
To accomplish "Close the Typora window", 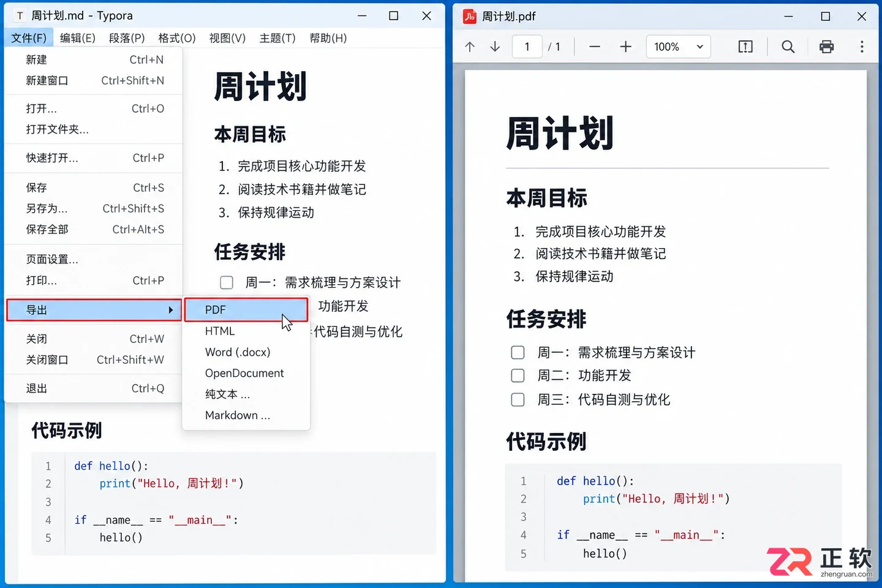I will pos(427,16).
